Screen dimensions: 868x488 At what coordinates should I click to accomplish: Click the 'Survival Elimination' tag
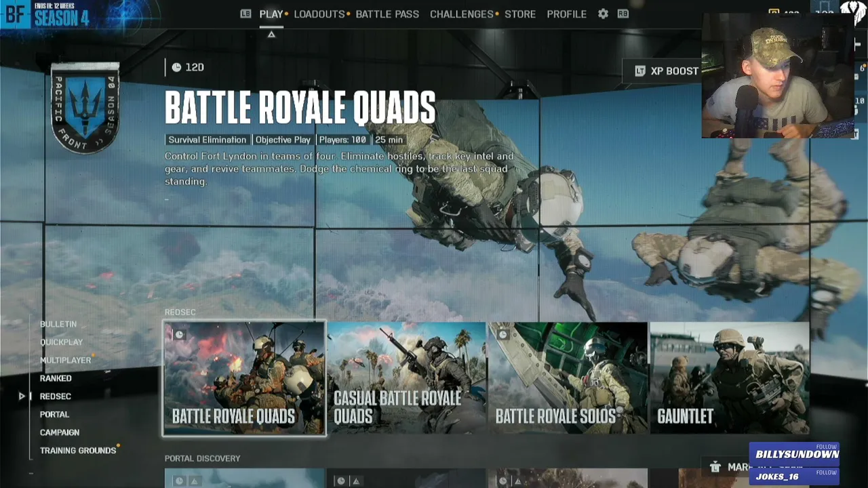[208, 140]
